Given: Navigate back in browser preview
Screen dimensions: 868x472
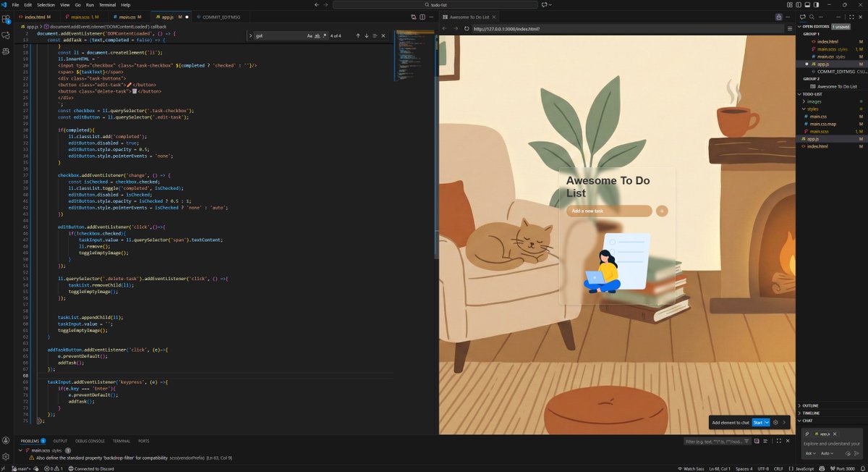Looking at the screenshot, I should click(x=445, y=29).
